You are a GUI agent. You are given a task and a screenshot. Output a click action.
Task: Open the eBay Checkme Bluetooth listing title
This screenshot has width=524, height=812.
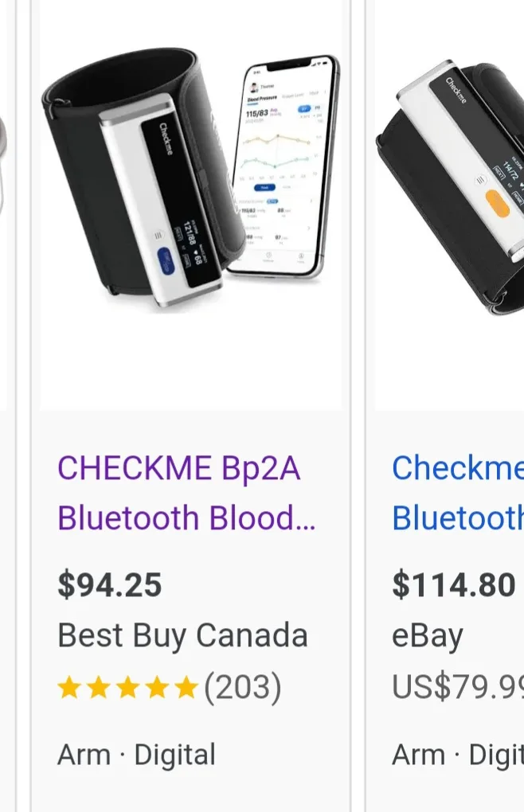point(457,493)
